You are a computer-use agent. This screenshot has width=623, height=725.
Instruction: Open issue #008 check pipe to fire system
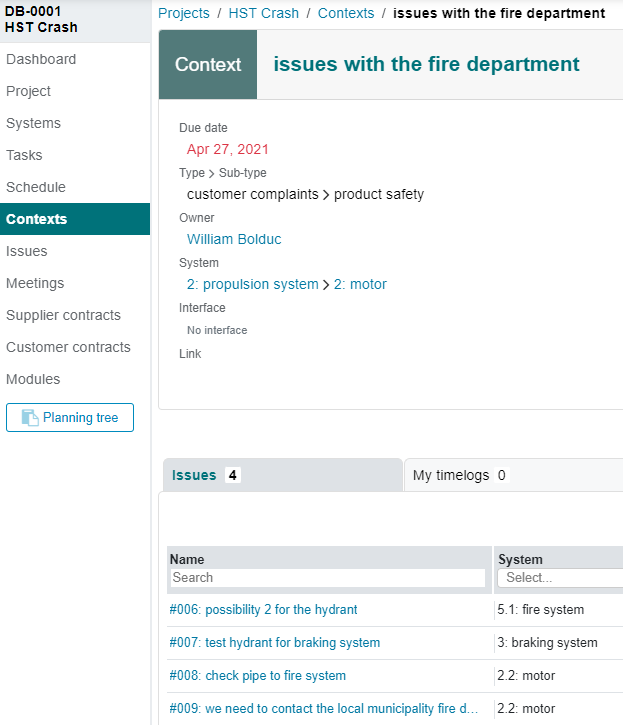pos(258,676)
